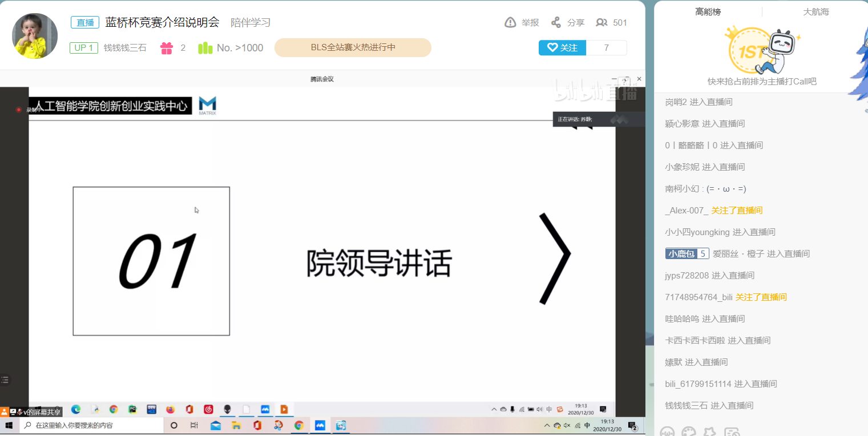Click the blue 关注 follow button
Viewport: 868px width, 436px height.
click(x=562, y=47)
